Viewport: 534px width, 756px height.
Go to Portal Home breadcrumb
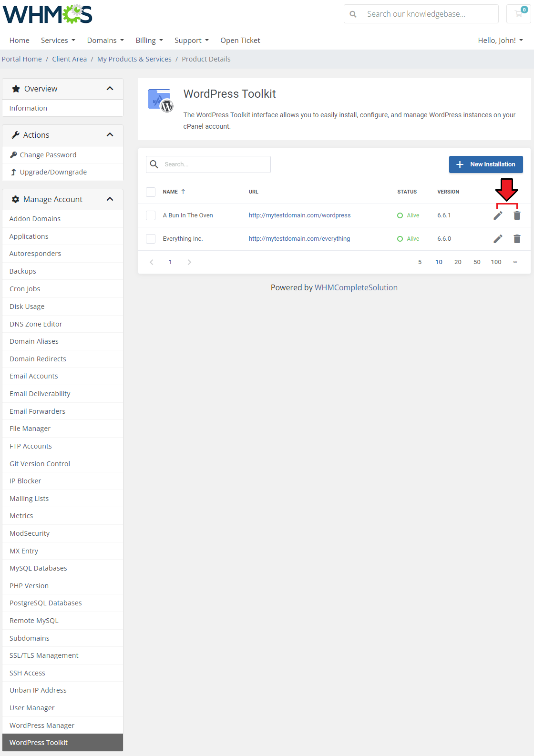(22, 59)
